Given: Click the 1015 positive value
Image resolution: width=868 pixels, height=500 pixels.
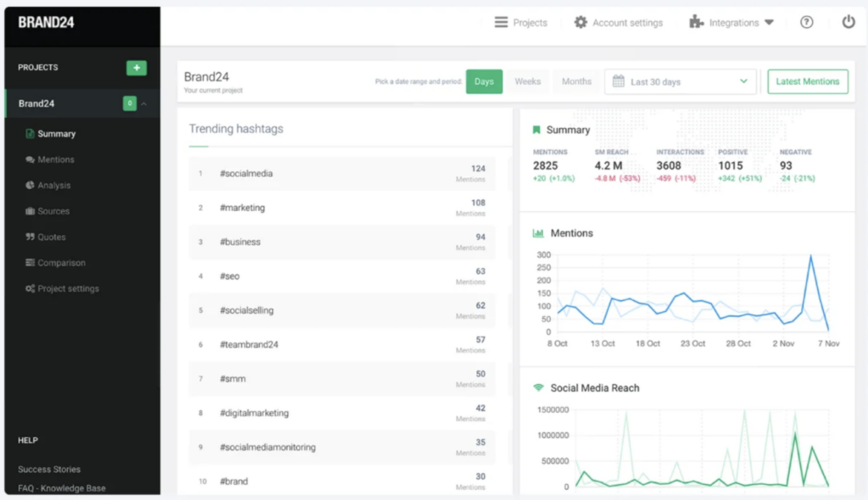Looking at the screenshot, I should tap(730, 165).
